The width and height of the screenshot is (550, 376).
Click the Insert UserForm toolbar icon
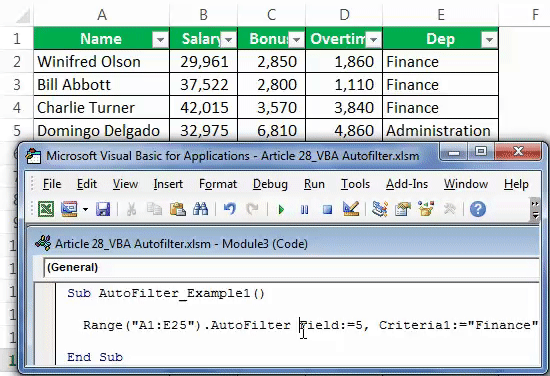click(x=69, y=209)
